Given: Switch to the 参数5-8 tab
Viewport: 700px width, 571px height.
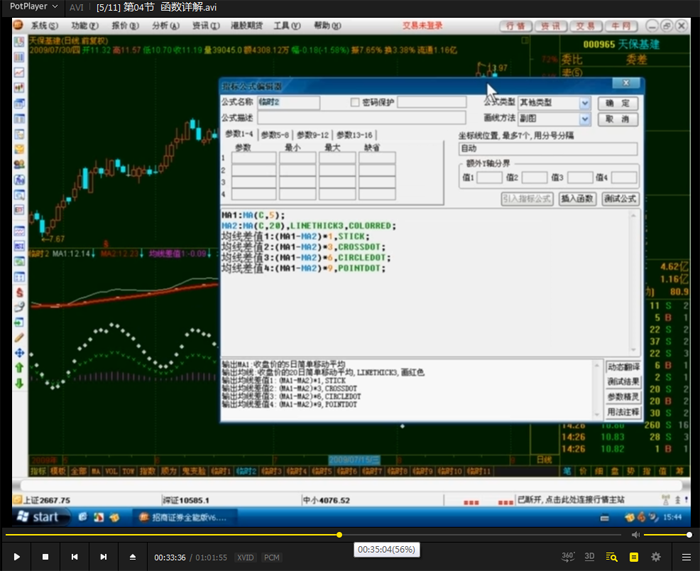Looking at the screenshot, I should pyautogui.click(x=275, y=135).
